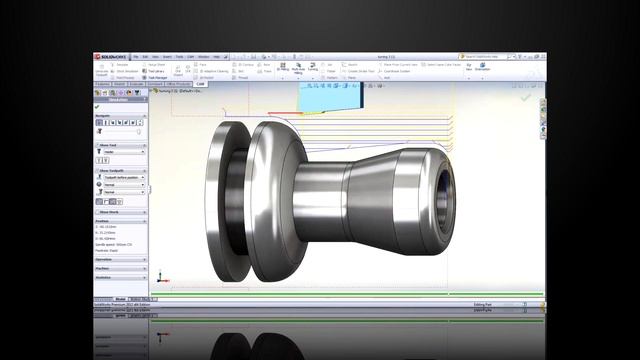Open the Insert menu

click(x=167, y=57)
